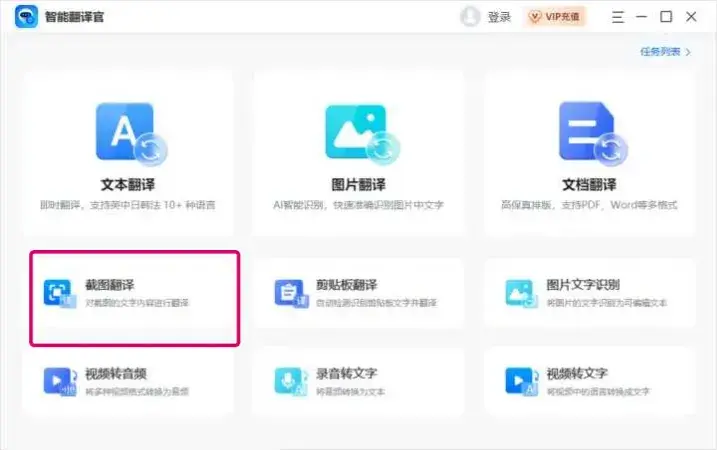Expand the arrow next to 任务列表
The width and height of the screenshot is (720, 451).
point(688,52)
